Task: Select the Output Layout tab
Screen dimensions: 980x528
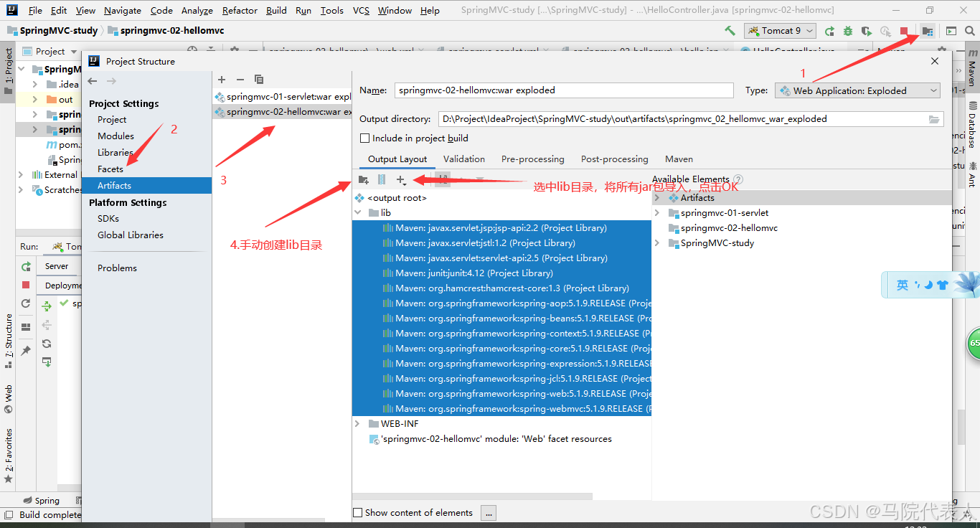Action: (x=397, y=159)
